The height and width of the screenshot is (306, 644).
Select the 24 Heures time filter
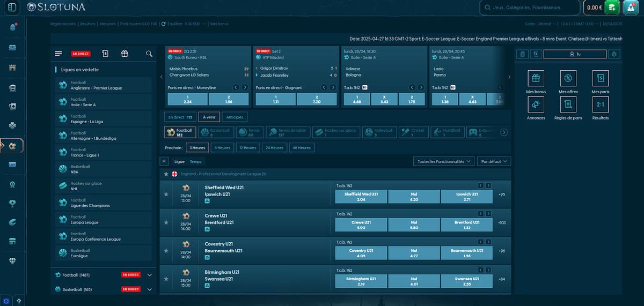tap(274, 147)
